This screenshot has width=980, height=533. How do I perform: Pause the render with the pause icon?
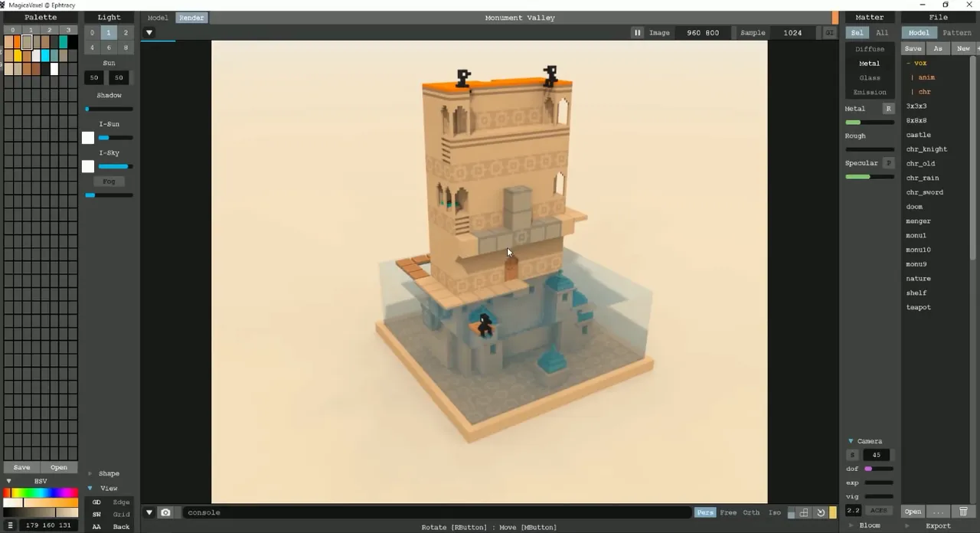click(637, 33)
